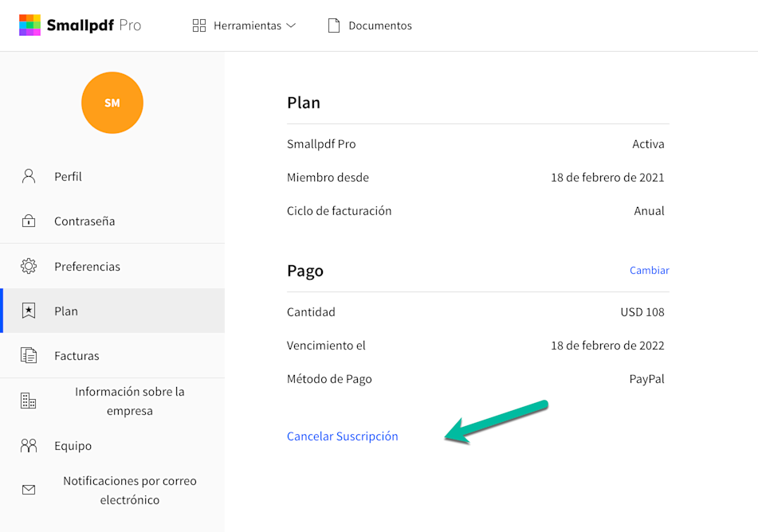The height and width of the screenshot is (532, 758).
Task: Click the Cambiar payment link
Action: click(x=650, y=270)
